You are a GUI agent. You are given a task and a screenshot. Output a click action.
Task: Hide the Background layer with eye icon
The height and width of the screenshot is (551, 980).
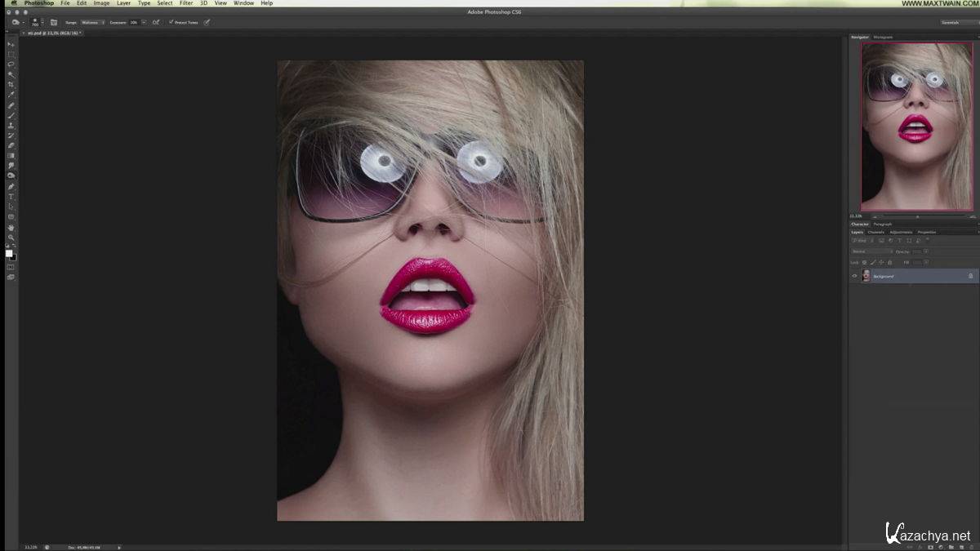point(854,276)
